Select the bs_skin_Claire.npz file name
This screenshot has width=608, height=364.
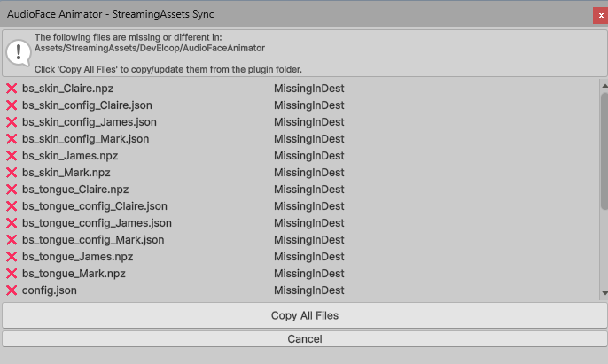click(68, 89)
